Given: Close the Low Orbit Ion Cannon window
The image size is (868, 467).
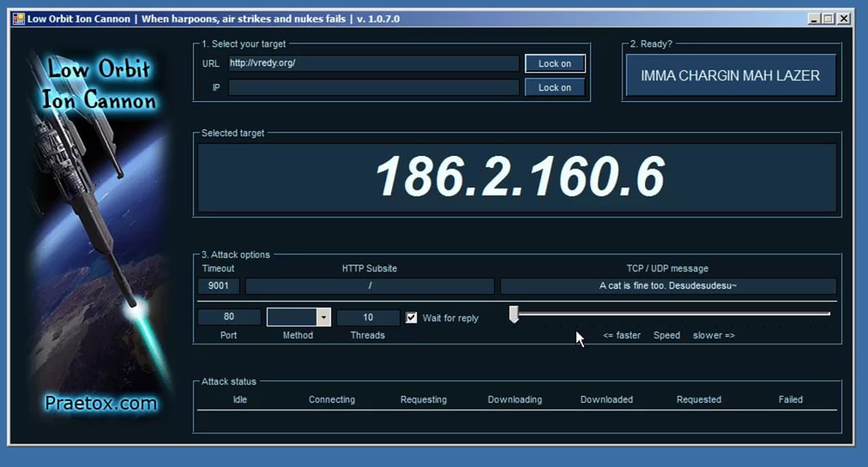Looking at the screenshot, I should pyautogui.click(x=844, y=19).
